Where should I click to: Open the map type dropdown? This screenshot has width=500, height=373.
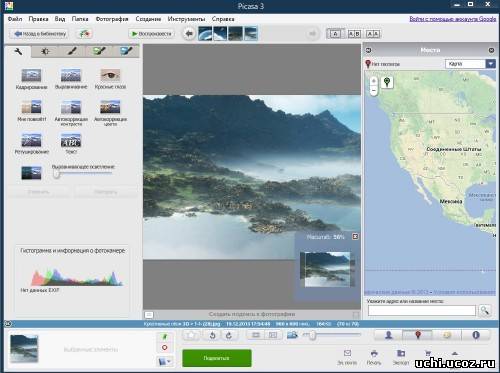point(490,64)
